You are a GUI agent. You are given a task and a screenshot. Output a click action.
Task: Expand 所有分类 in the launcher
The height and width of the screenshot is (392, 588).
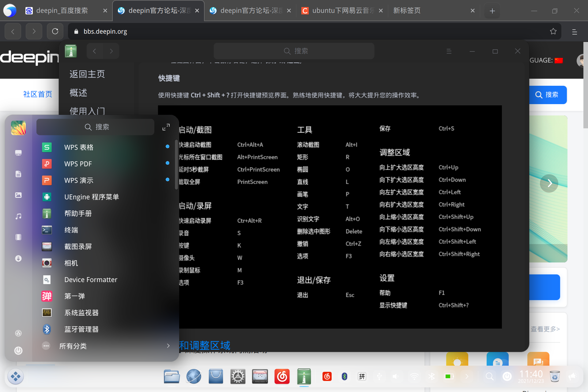(73, 346)
